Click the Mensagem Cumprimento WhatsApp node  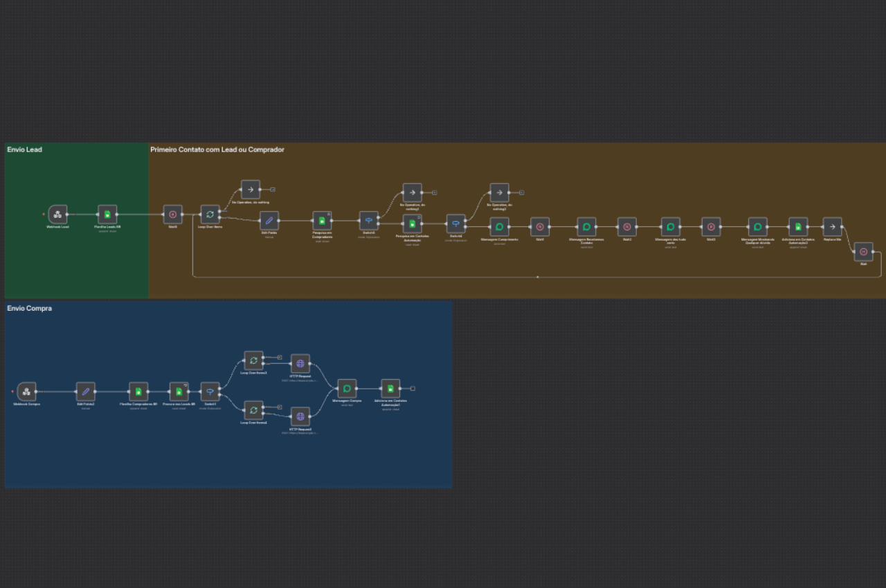pos(499,227)
